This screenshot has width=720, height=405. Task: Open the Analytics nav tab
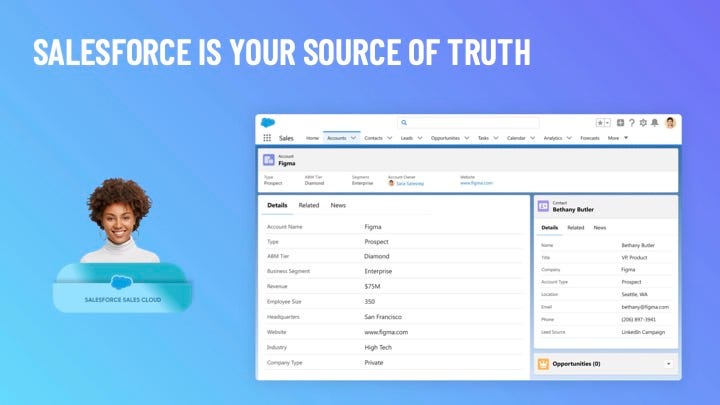[553, 138]
